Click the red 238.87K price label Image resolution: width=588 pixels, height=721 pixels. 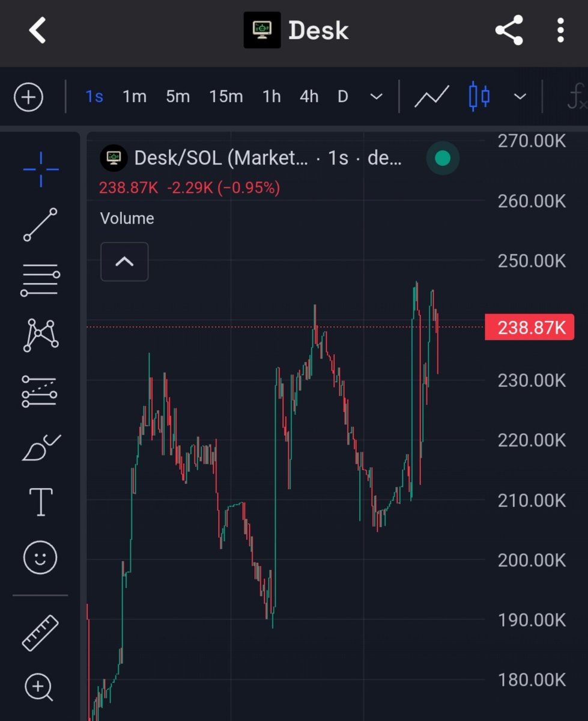tap(530, 327)
